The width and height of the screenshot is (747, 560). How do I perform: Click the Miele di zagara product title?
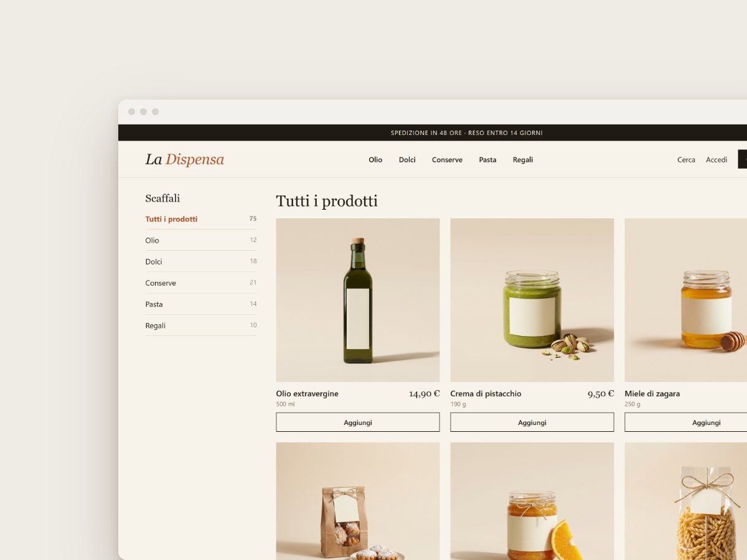pyautogui.click(x=652, y=394)
